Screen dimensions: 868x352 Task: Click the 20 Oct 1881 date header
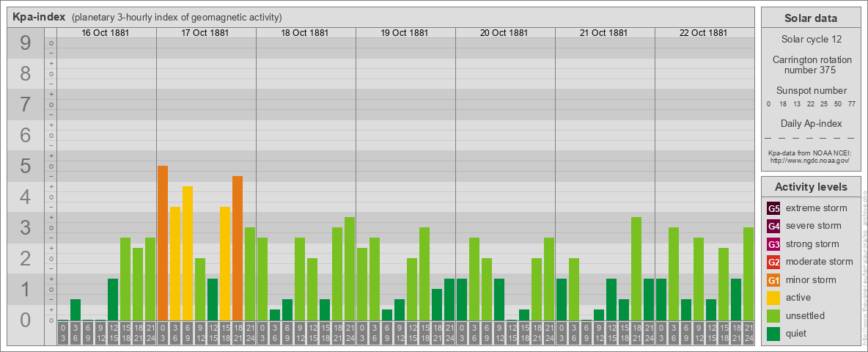point(504,33)
